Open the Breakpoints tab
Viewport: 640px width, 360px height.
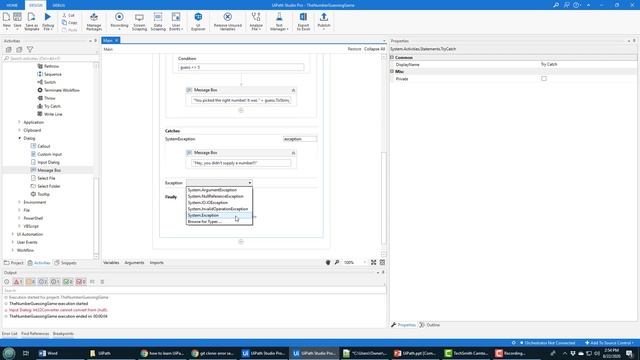tap(63, 333)
